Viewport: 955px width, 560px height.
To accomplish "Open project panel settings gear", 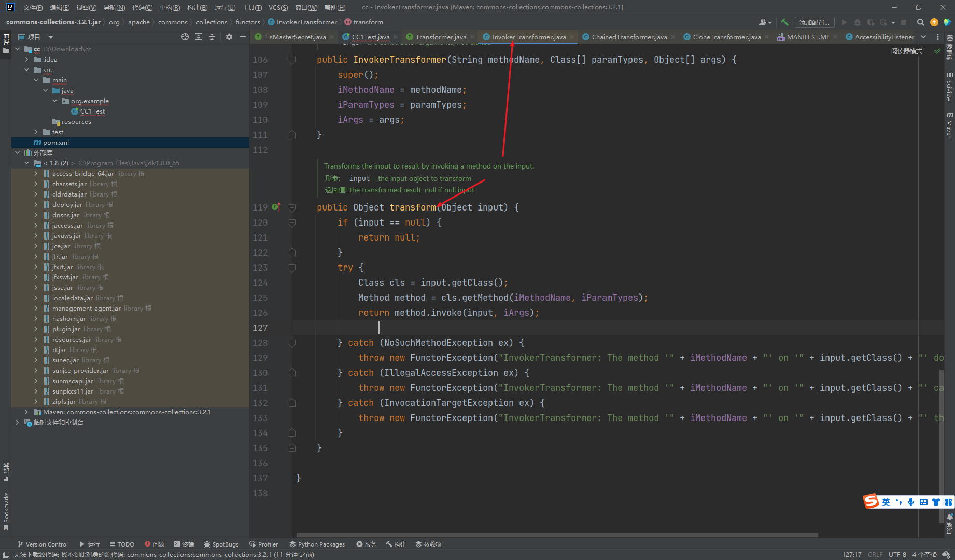I will click(229, 37).
